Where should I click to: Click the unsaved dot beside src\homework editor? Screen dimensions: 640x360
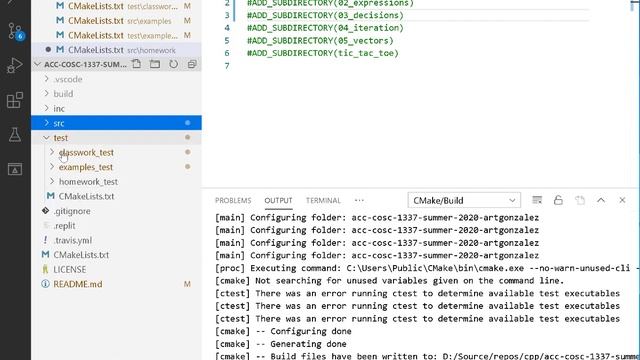(48, 49)
